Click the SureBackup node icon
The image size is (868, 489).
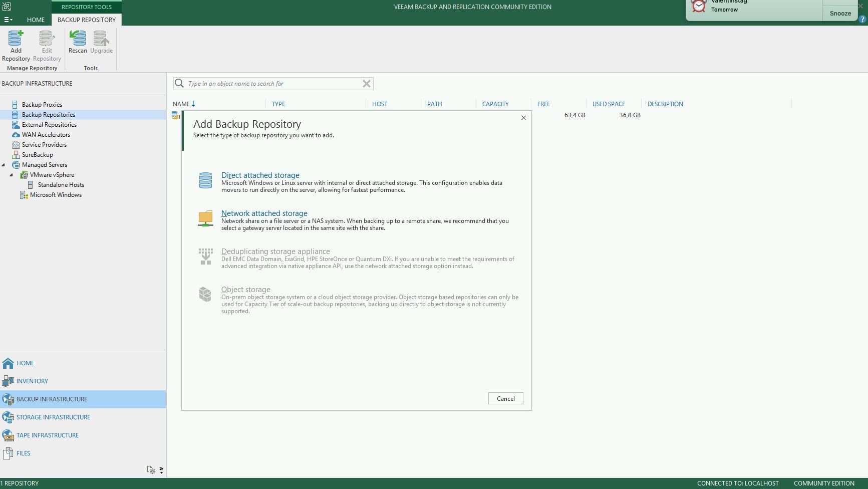[x=16, y=155]
